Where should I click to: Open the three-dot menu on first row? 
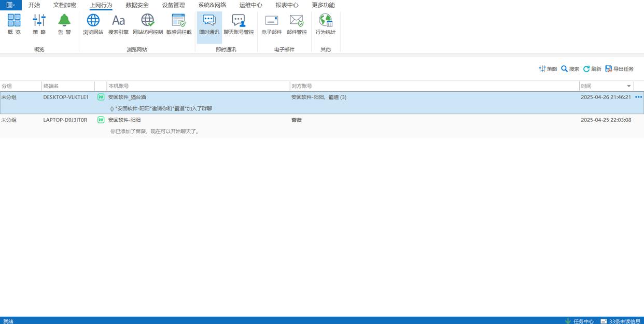pos(638,97)
